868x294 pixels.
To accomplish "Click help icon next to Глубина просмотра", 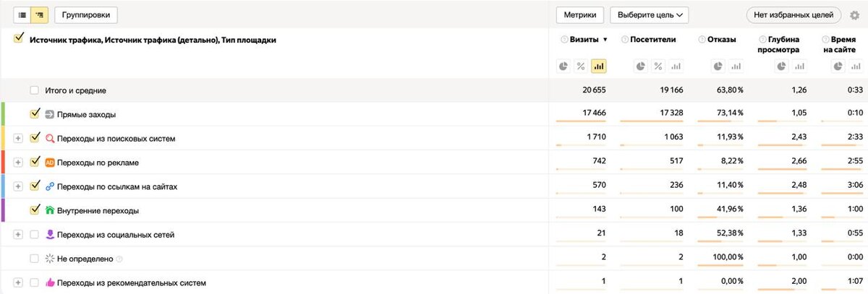I will (763, 40).
